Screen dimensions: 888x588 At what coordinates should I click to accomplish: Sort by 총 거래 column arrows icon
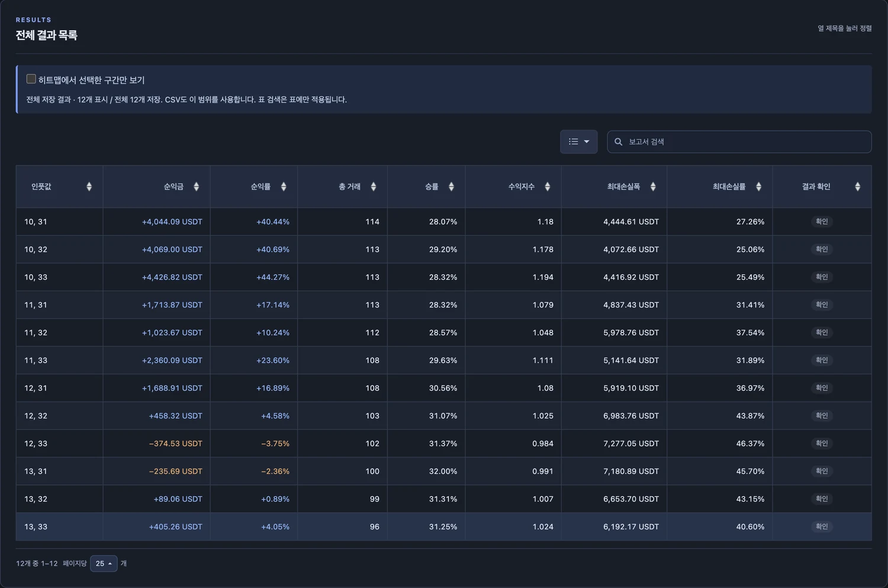click(374, 186)
